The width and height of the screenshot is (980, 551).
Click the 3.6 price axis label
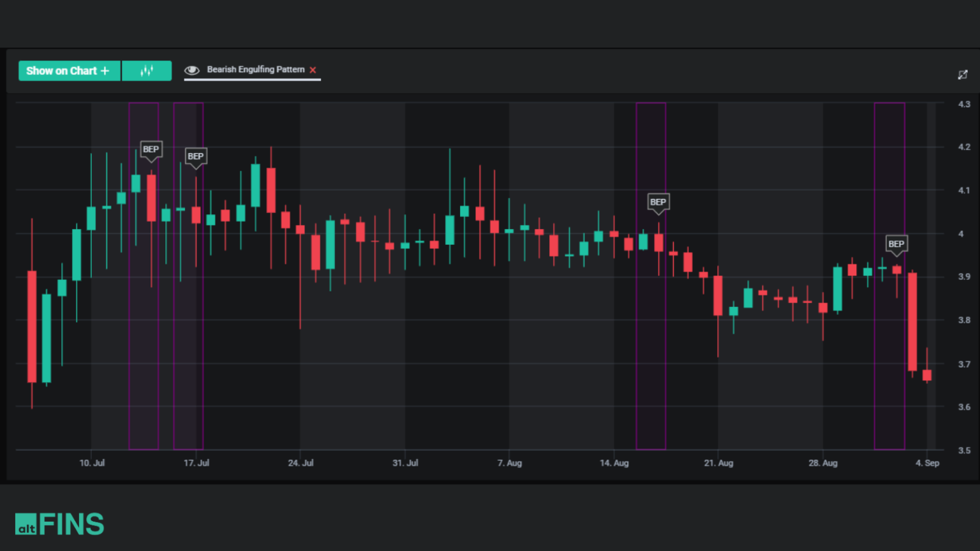(x=964, y=407)
